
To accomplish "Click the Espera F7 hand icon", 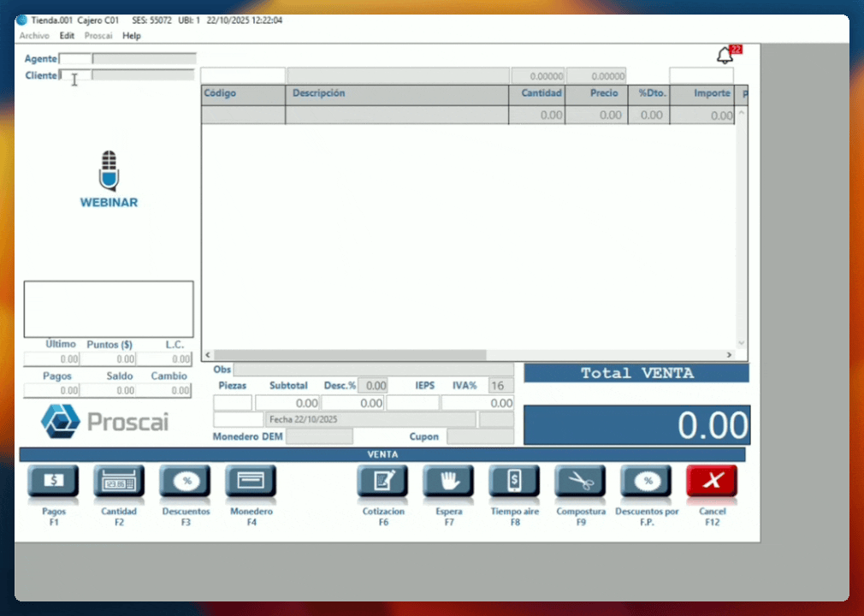I will (448, 482).
